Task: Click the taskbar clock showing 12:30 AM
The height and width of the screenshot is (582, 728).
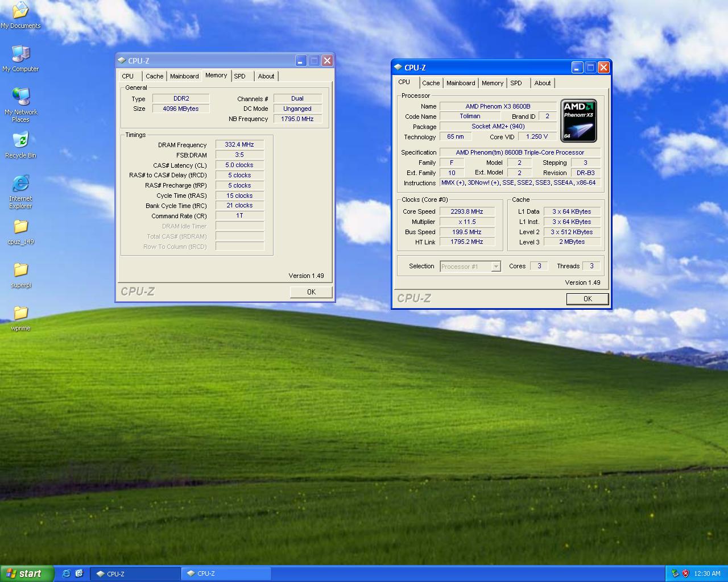Action: pyautogui.click(x=707, y=573)
